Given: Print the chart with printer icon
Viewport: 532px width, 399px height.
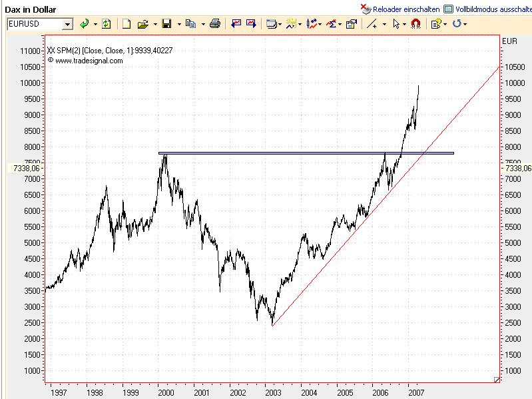Looking at the screenshot, I should click(x=215, y=24).
